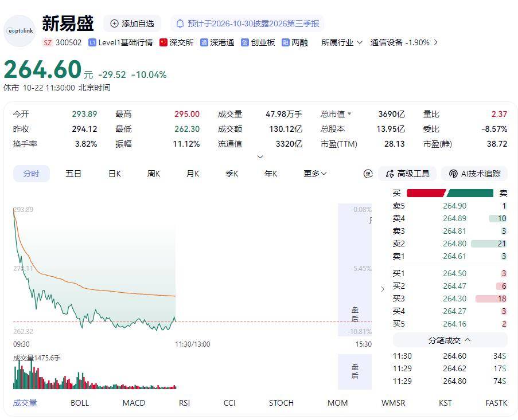Click the 最高 value 295.00

(187, 114)
